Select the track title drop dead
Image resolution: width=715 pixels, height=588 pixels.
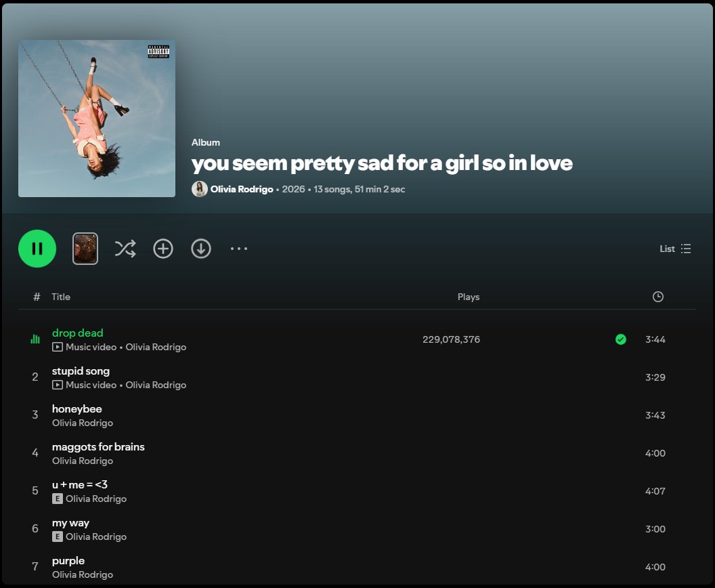click(77, 333)
